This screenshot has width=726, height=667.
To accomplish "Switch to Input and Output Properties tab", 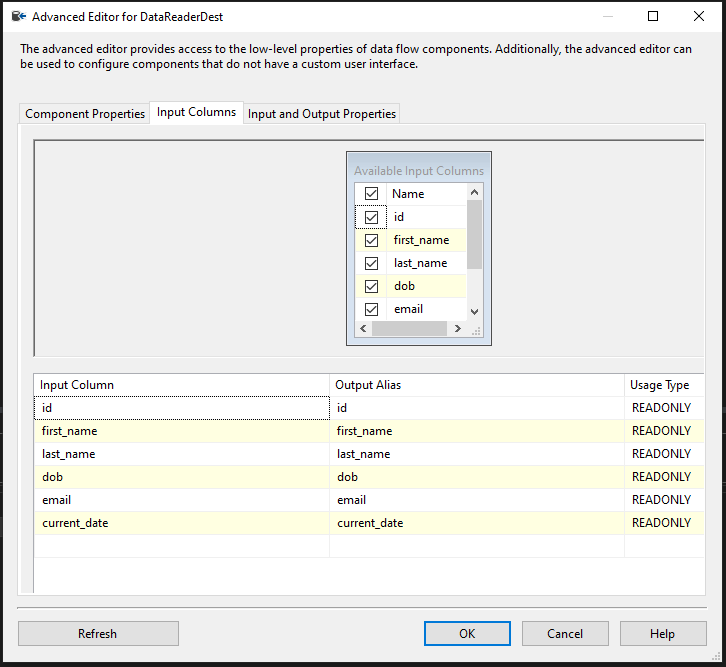I will pos(321,114).
